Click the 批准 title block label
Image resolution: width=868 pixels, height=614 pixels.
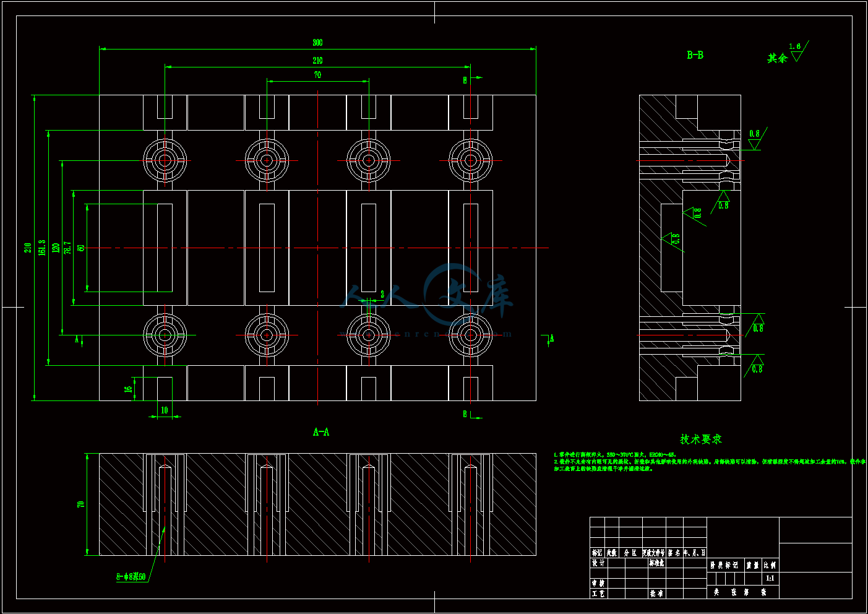click(x=656, y=594)
